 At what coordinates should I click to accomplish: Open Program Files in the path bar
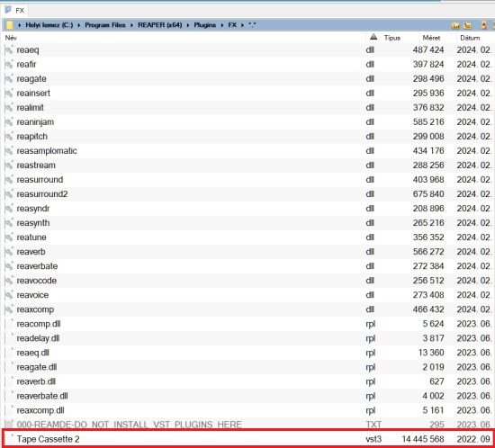(105, 25)
